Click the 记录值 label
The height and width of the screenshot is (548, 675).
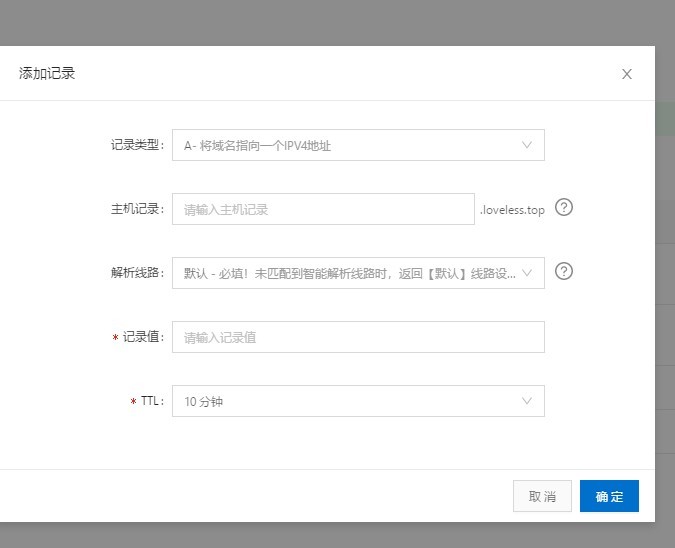(143, 337)
